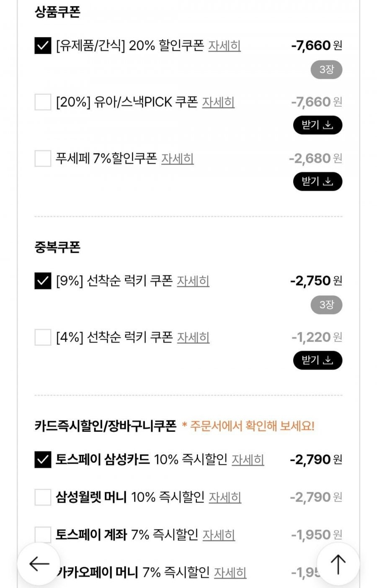The height and width of the screenshot is (588, 377).
Task: Uncheck the 9% 선착순 럭키 coupon
Action: pyautogui.click(x=43, y=281)
